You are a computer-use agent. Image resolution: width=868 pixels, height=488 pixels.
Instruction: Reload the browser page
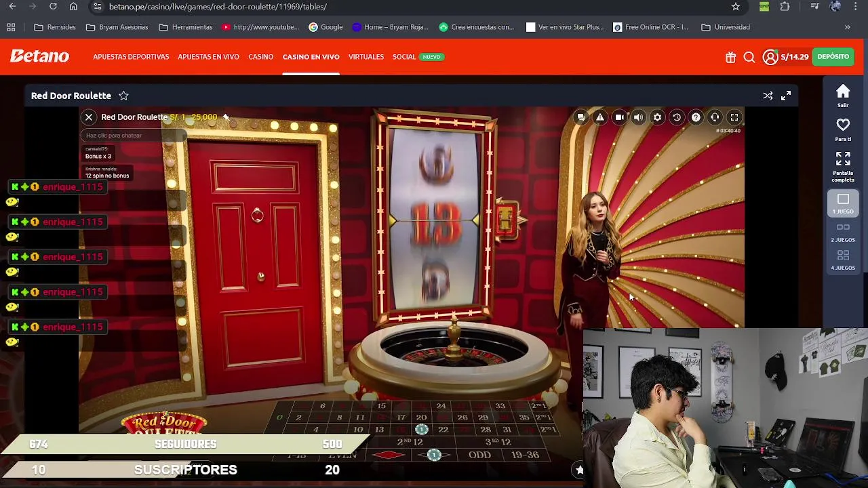[x=53, y=7]
